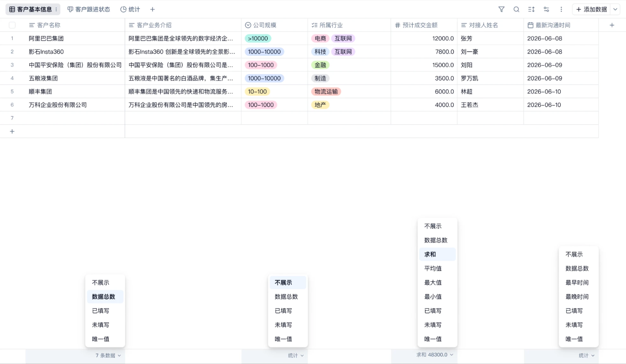Select 顺丰集团 business description cell
The image size is (626, 364).
point(183,91)
